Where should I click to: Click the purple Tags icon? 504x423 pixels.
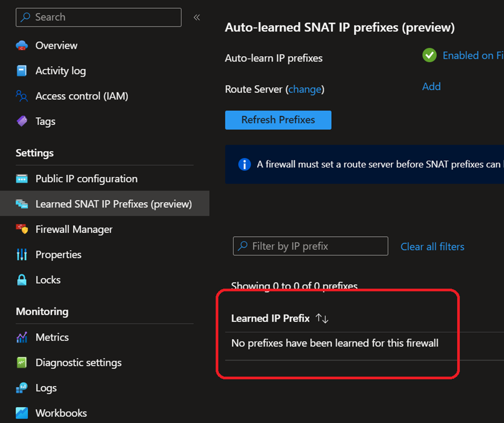click(22, 121)
